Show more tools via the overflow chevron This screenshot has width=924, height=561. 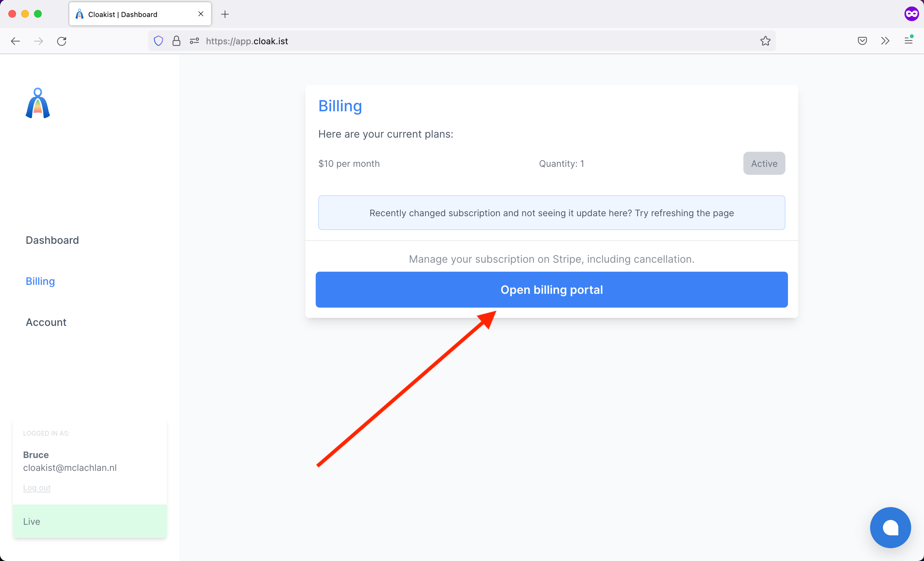click(x=885, y=41)
